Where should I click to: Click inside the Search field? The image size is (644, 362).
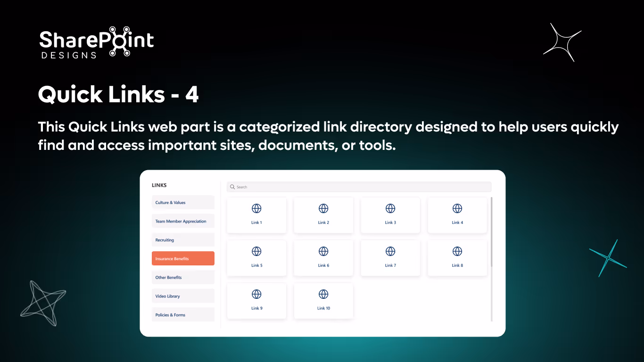tap(358, 187)
